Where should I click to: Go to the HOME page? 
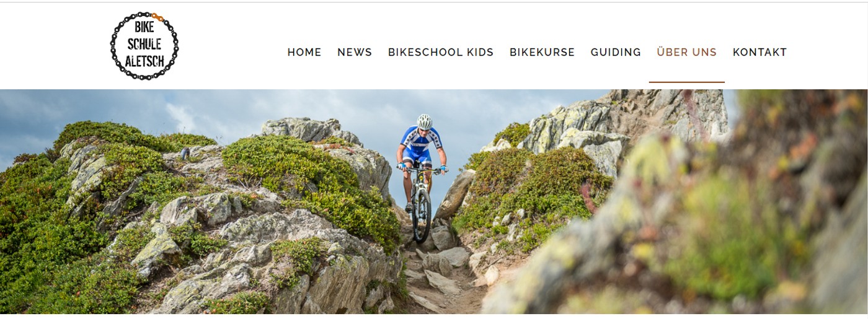[304, 53]
